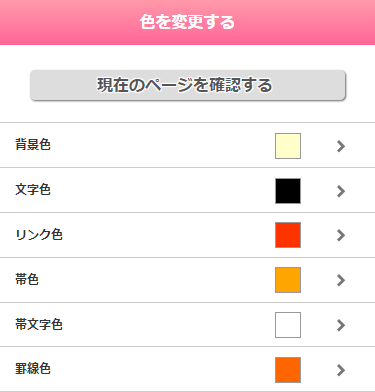Open the chevron for リンク色

point(341,235)
